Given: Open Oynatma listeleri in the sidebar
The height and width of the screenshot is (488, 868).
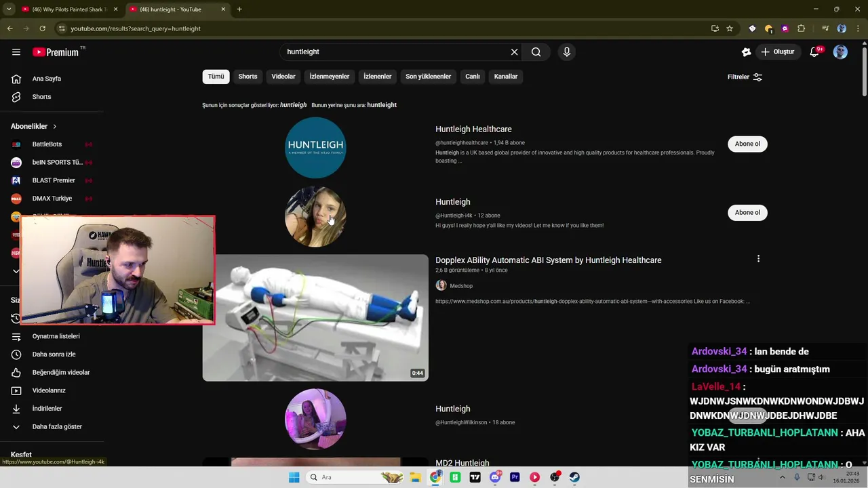Looking at the screenshot, I should [x=55, y=336].
